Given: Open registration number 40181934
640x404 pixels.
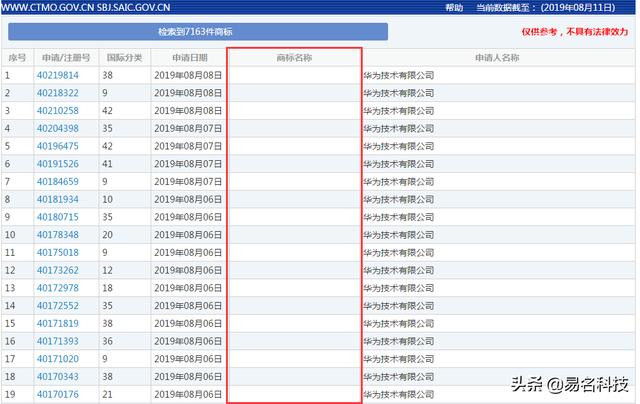Looking at the screenshot, I should [58, 200].
